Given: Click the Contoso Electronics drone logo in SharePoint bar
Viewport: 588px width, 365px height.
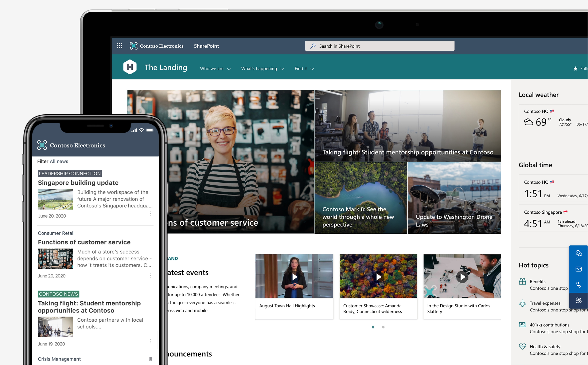Looking at the screenshot, I should pyautogui.click(x=134, y=46).
